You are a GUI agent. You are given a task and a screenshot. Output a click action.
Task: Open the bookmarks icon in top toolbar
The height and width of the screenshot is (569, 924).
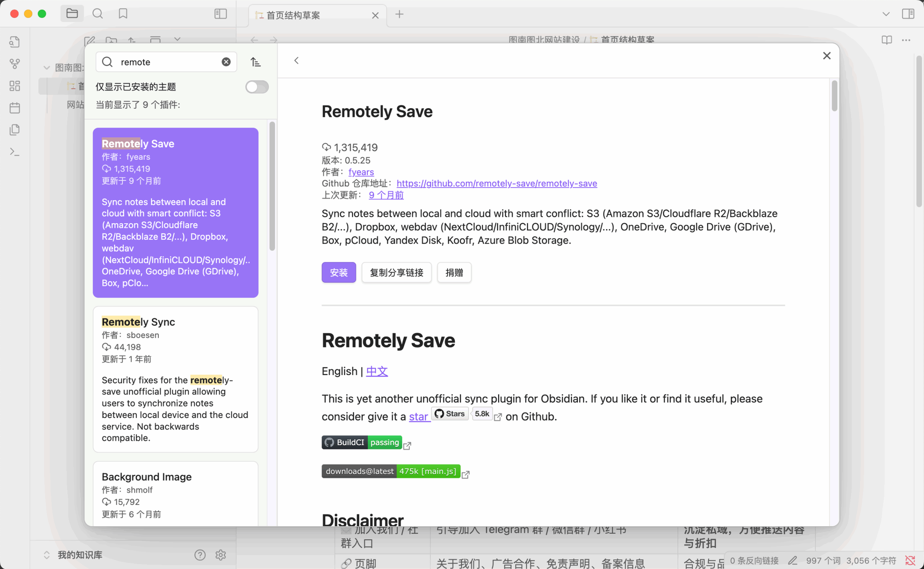point(123,14)
